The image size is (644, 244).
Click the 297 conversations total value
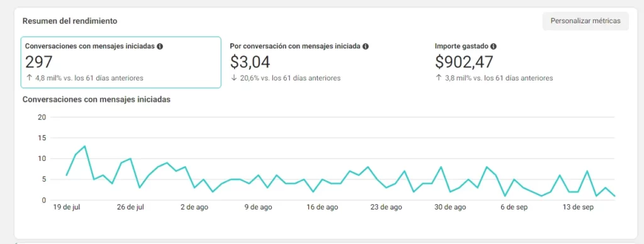pyautogui.click(x=39, y=62)
